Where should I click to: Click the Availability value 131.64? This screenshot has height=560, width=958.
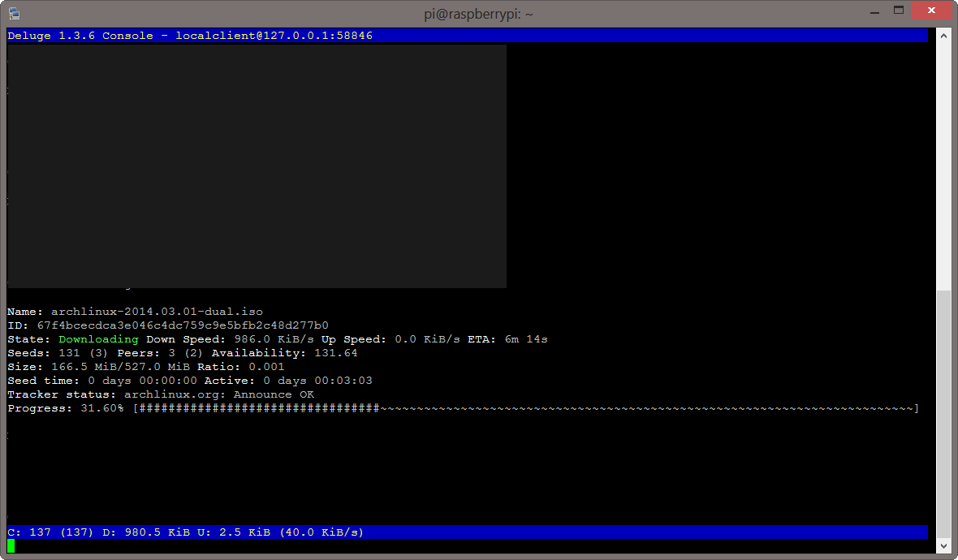pyautogui.click(x=336, y=353)
